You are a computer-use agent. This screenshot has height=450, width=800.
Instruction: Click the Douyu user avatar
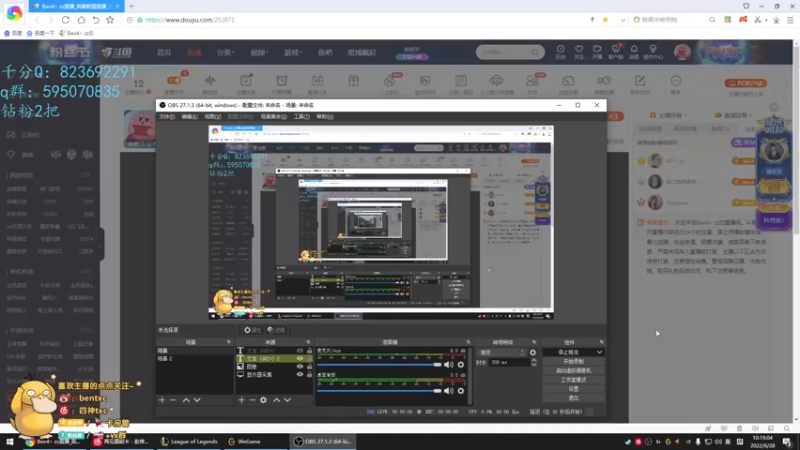point(682,52)
